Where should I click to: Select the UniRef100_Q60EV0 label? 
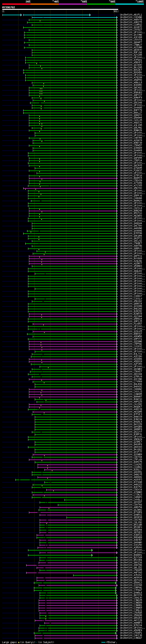point(131,50)
